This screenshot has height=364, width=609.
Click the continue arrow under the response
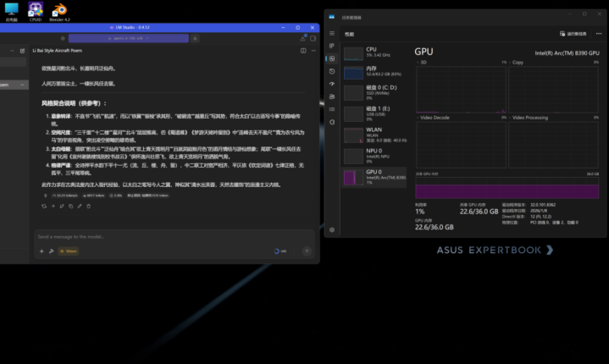(53, 206)
